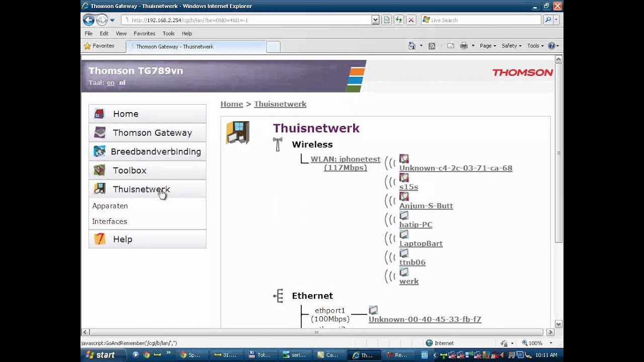Click the Toolbox sidebar icon

100,170
